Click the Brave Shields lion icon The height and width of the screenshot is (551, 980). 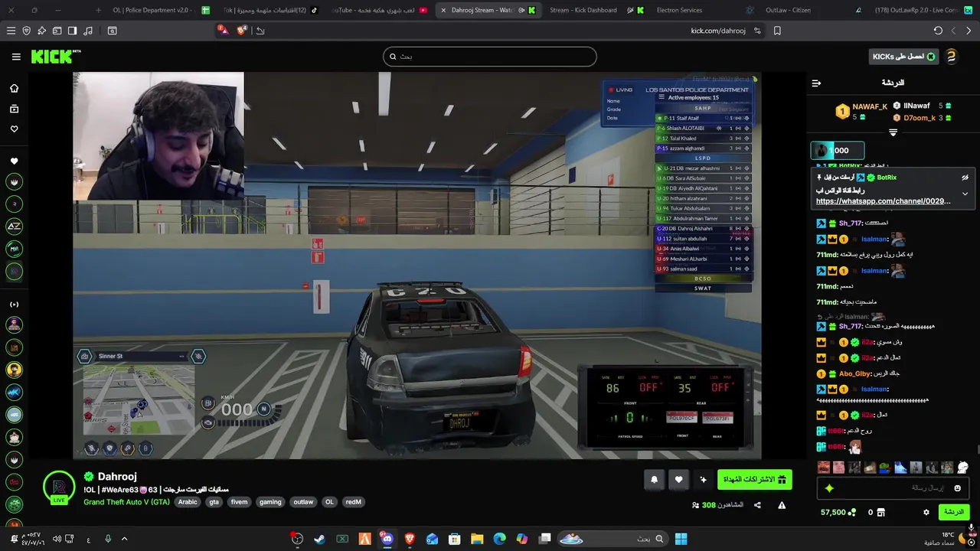point(242,31)
